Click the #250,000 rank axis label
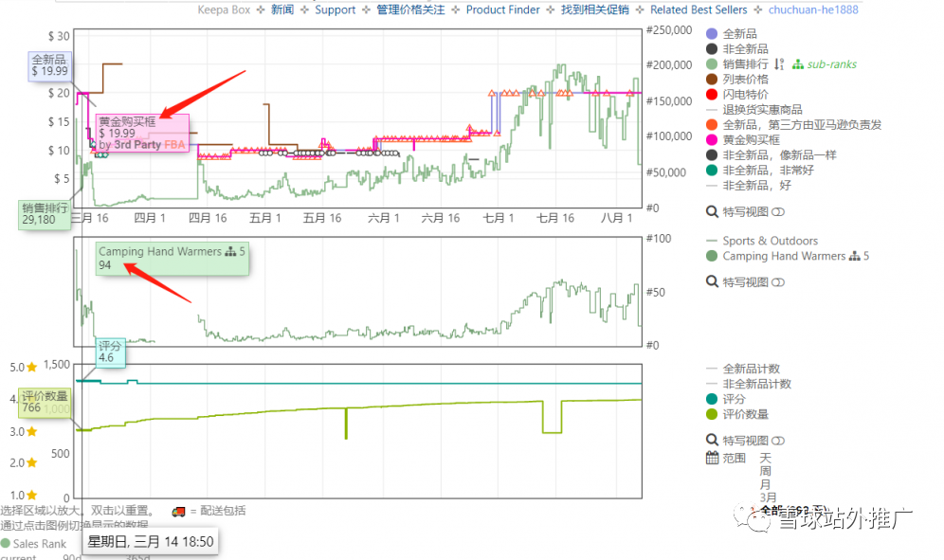Screen dimensions: 944x560 pos(669,30)
